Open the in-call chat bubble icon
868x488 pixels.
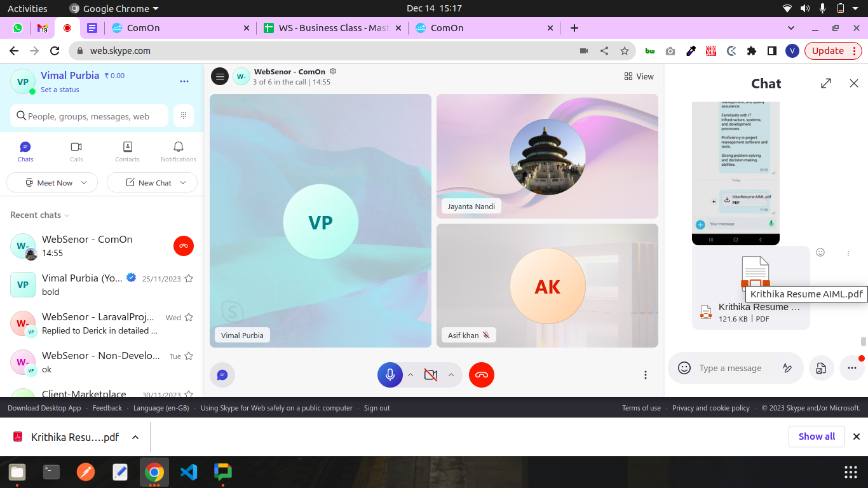tap(222, 375)
